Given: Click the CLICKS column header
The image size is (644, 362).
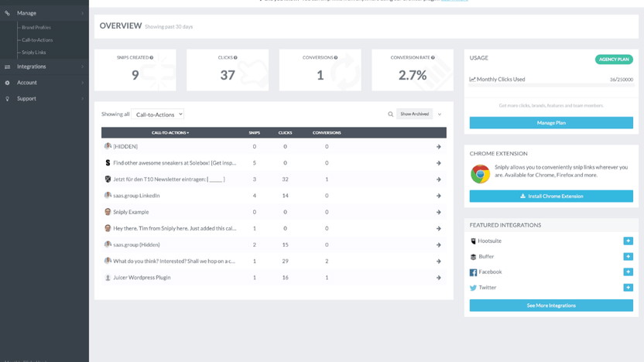Looking at the screenshot, I should tap(285, 132).
